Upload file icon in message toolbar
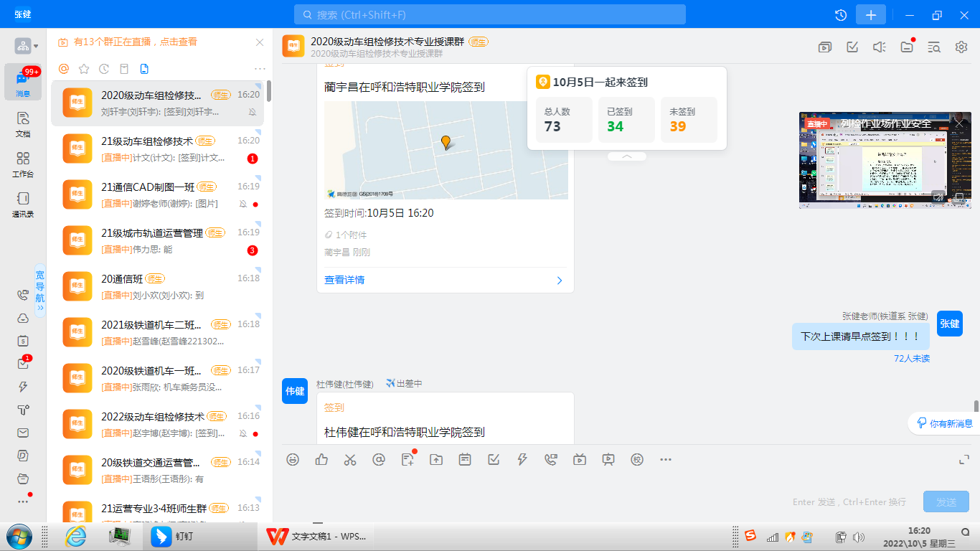Viewport: 980px width, 551px height. pos(436,459)
